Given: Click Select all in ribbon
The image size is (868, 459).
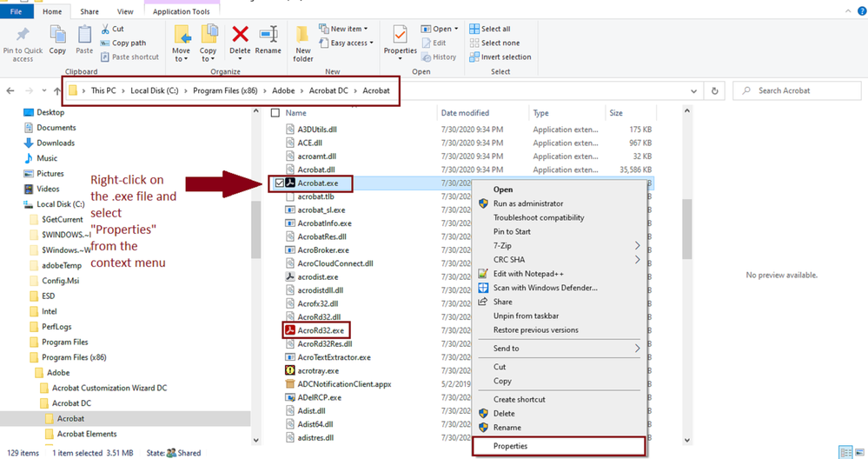Looking at the screenshot, I should click(490, 29).
